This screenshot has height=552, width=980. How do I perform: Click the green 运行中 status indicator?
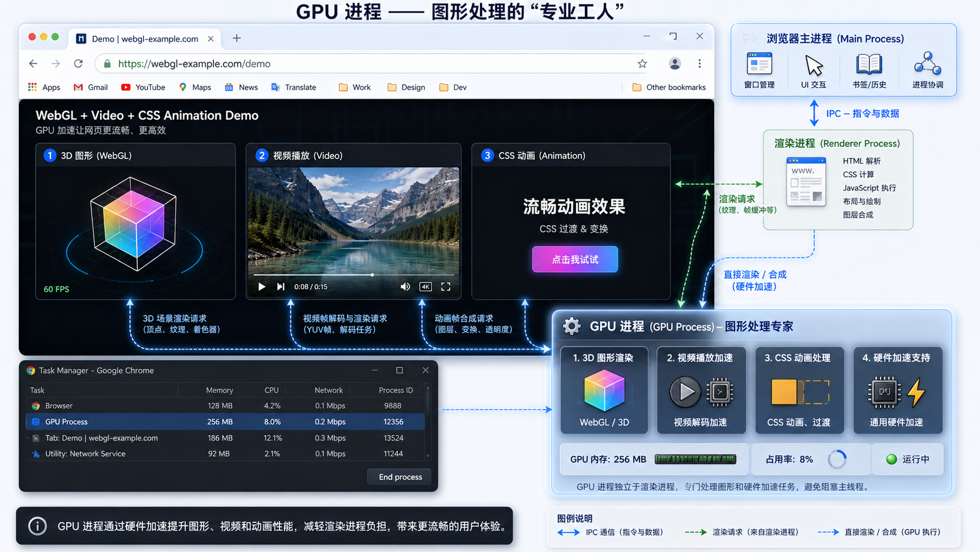pos(891,459)
